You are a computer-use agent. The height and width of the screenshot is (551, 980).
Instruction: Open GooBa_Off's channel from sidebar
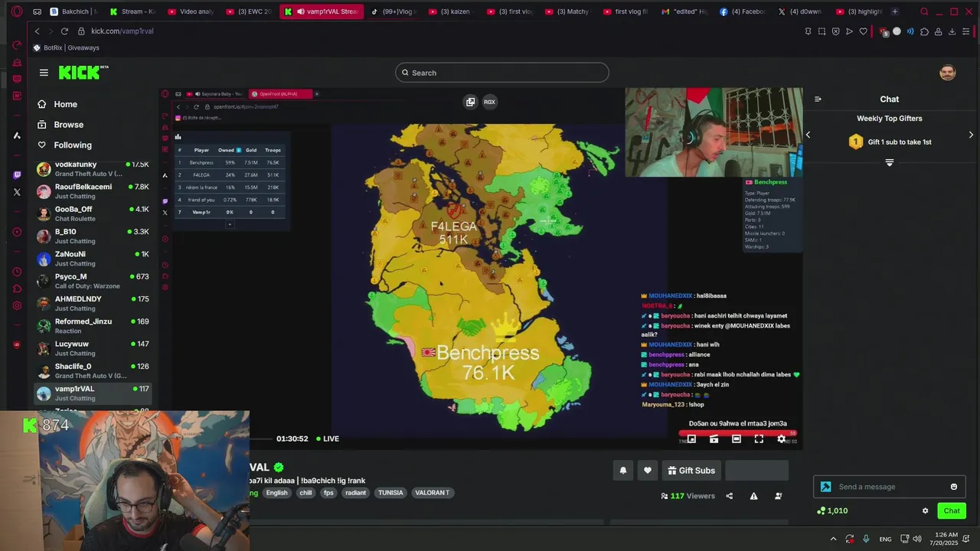93,214
